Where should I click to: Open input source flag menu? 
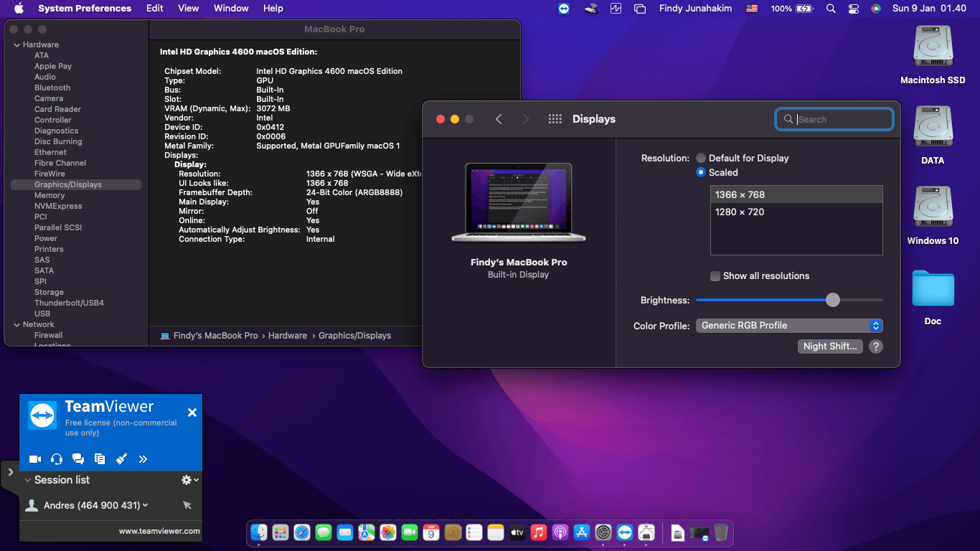click(752, 9)
